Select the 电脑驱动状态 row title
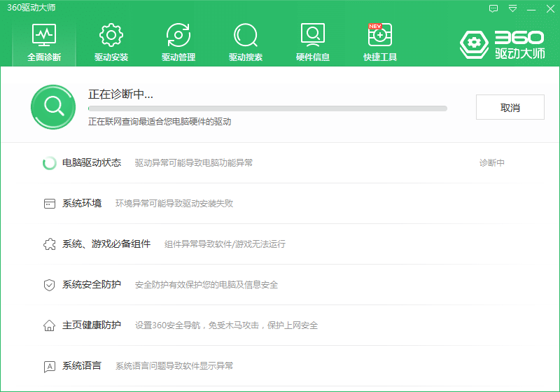 pyautogui.click(x=92, y=163)
